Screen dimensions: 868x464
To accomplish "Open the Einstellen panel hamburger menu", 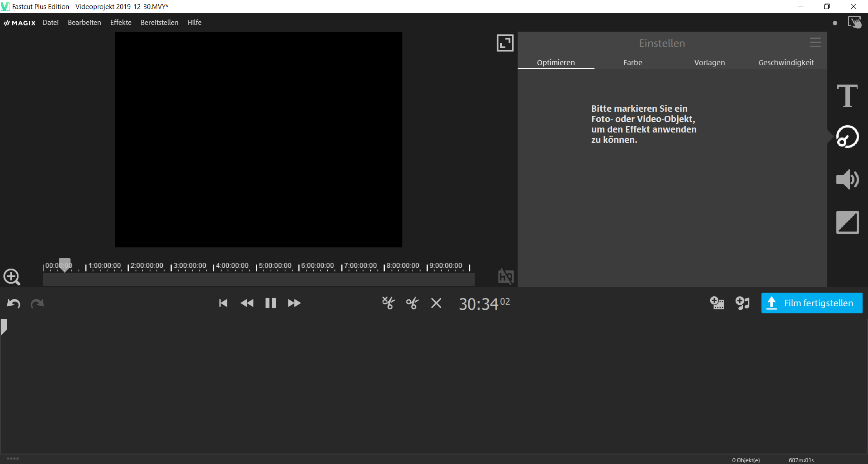I will [x=816, y=43].
